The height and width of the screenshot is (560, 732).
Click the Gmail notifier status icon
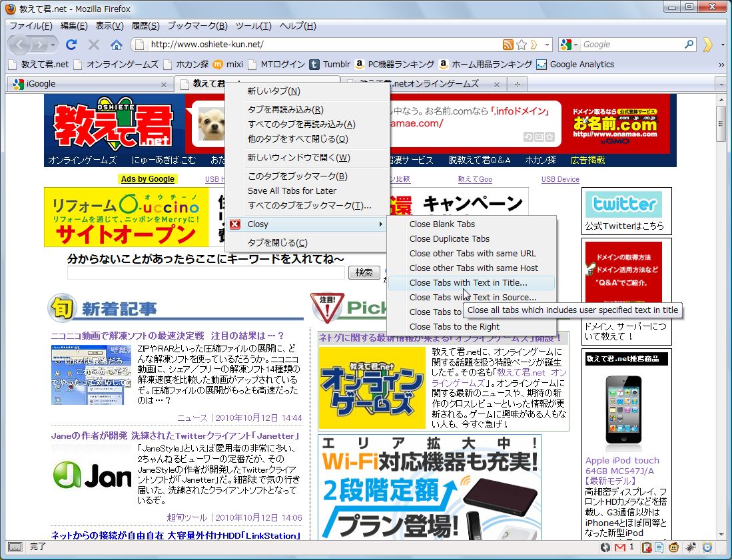(619, 547)
